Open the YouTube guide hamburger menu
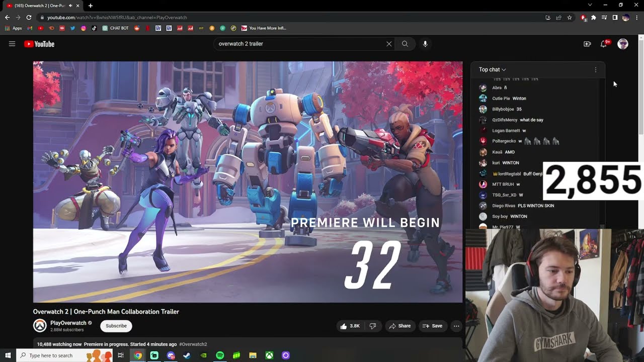Image resolution: width=644 pixels, height=362 pixels. coord(12,44)
